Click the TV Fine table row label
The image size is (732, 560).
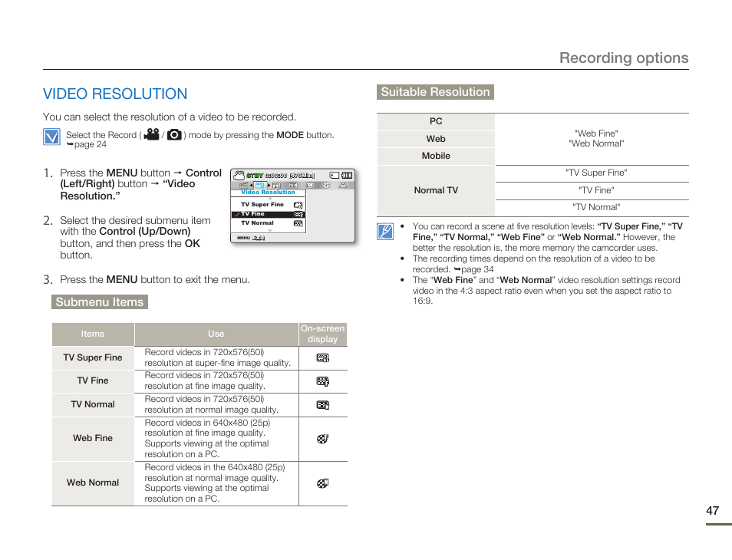(x=92, y=380)
